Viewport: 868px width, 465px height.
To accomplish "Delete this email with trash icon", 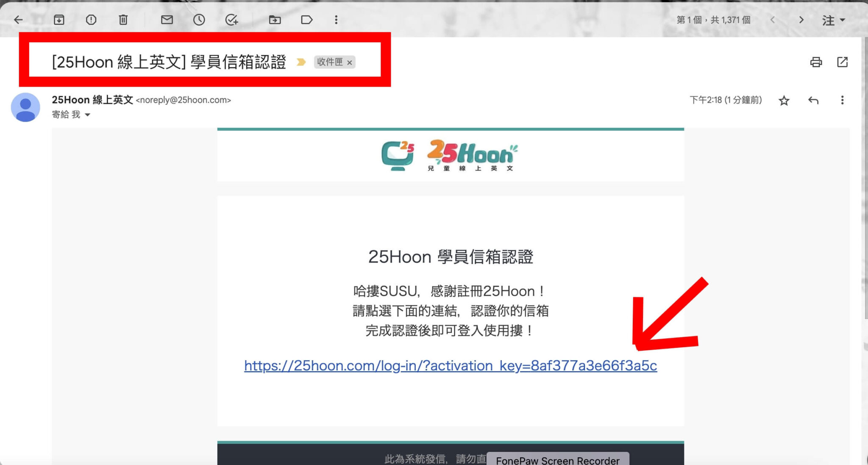I will [123, 20].
